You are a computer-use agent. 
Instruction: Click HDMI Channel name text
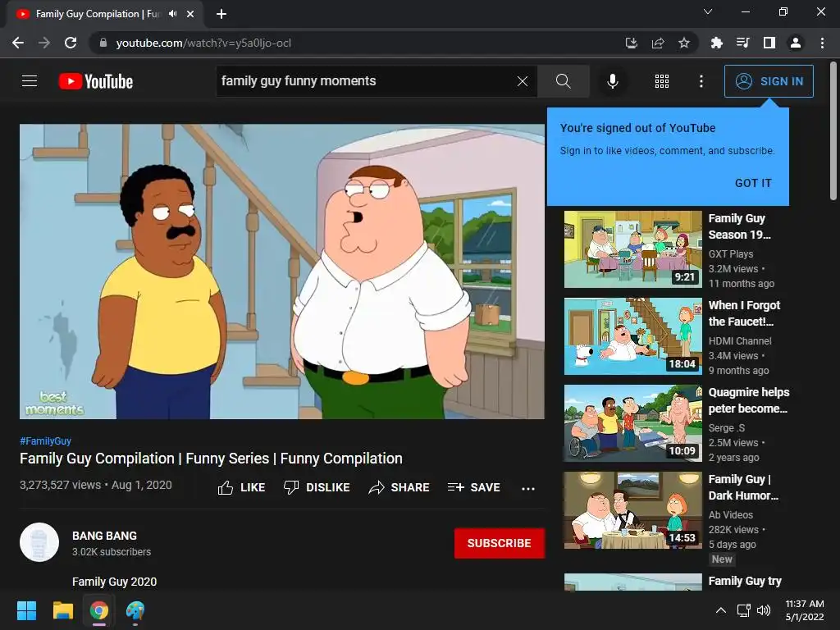pyautogui.click(x=740, y=340)
